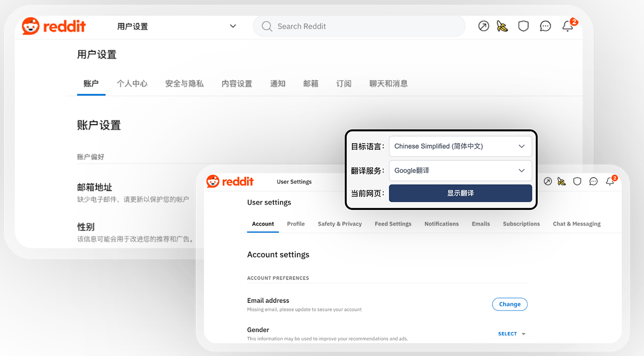This screenshot has height=356, width=644.
Task: Click the banana icon in English window
Action: click(x=561, y=182)
